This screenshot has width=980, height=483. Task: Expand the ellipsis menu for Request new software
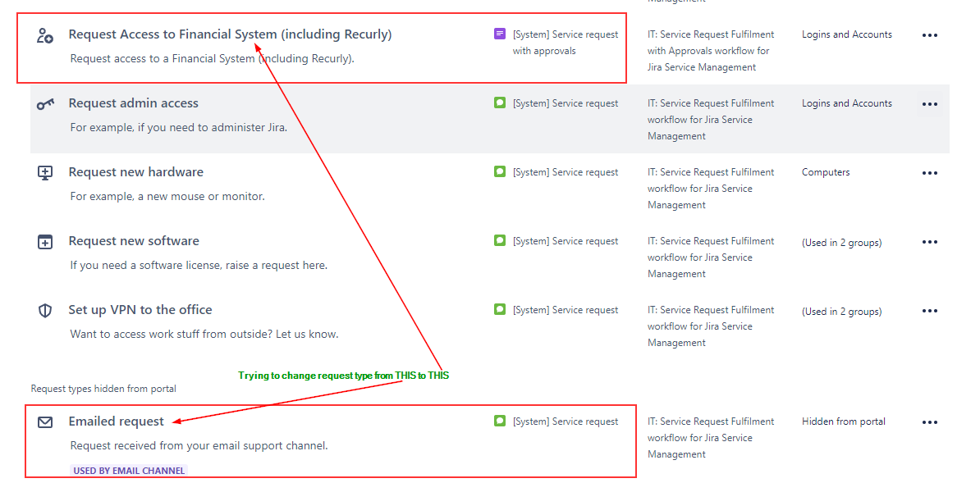930,242
